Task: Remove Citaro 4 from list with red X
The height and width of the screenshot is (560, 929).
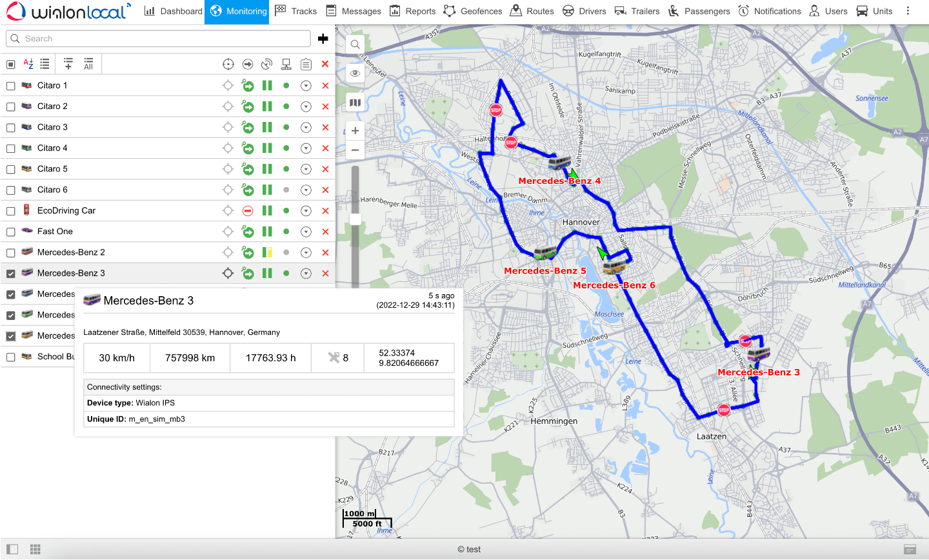Action: (325, 148)
